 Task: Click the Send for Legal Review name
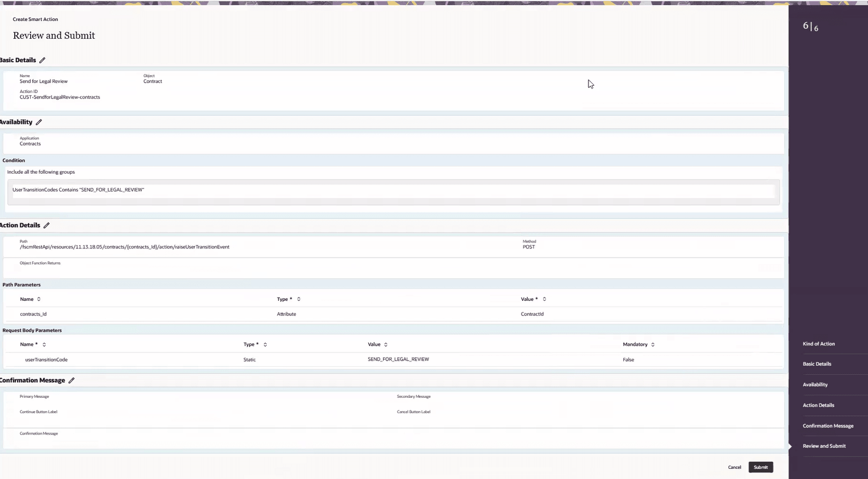[43, 81]
